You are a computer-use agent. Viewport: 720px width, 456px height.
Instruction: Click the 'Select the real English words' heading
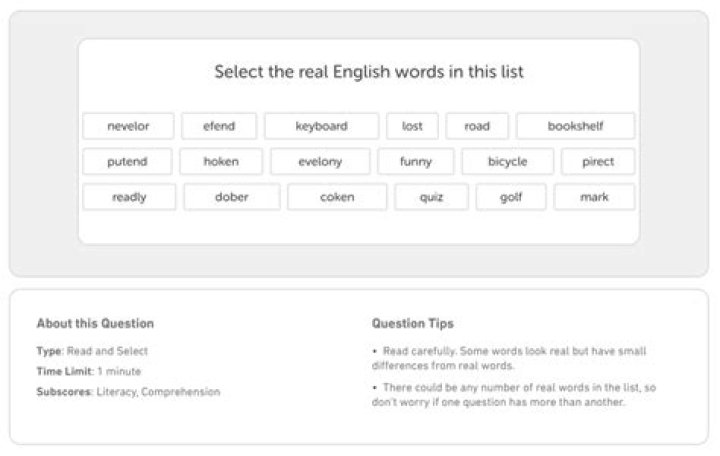[x=369, y=72]
